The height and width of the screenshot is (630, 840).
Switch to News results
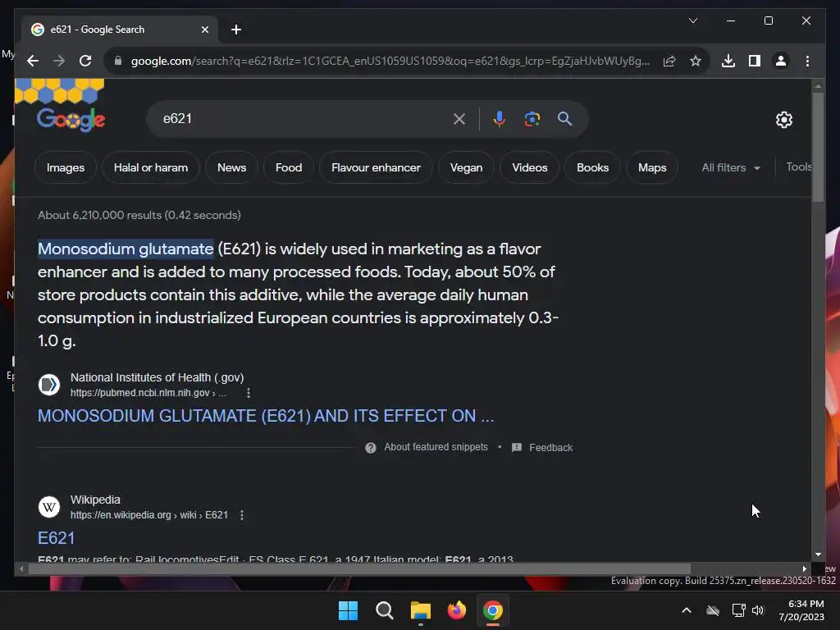pos(231,167)
